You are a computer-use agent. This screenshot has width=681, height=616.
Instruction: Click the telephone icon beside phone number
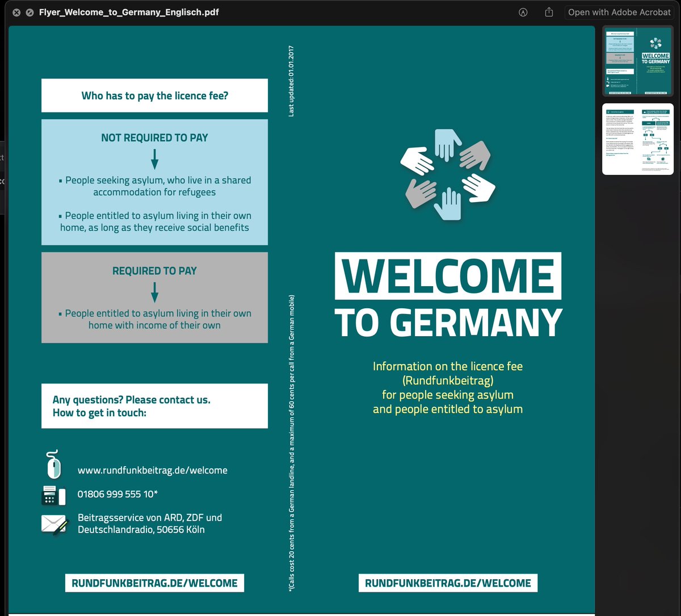pos(54,496)
